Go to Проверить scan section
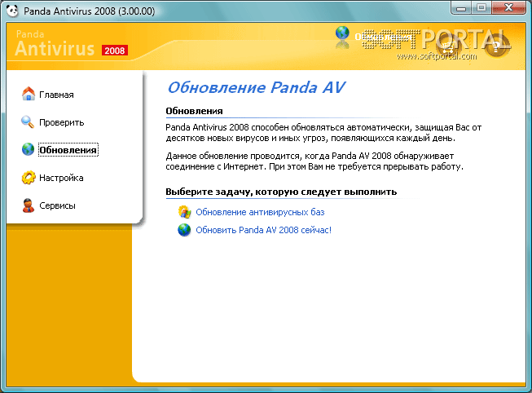532x393 pixels. coord(53,122)
